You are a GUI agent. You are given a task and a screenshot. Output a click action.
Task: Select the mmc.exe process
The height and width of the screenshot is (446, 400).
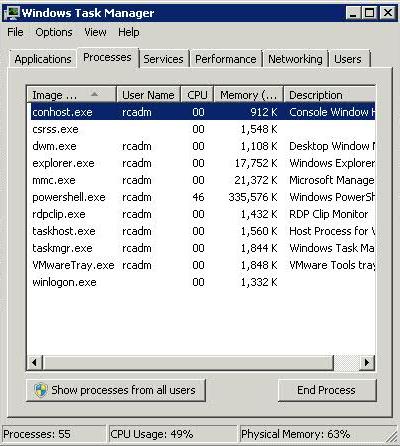coord(201,180)
